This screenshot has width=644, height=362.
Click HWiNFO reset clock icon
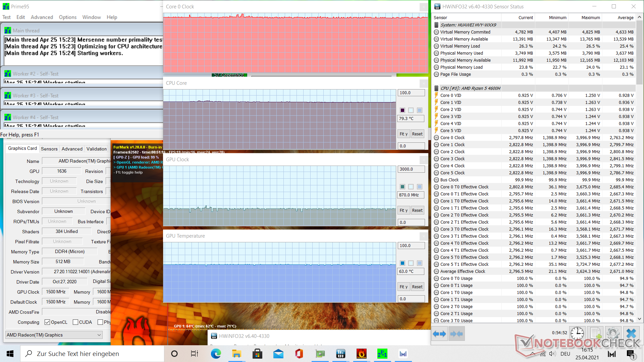point(577,334)
